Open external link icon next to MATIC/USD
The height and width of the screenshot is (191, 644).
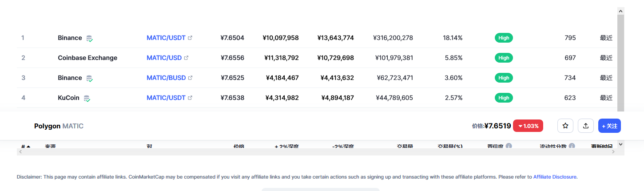pos(186,58)
